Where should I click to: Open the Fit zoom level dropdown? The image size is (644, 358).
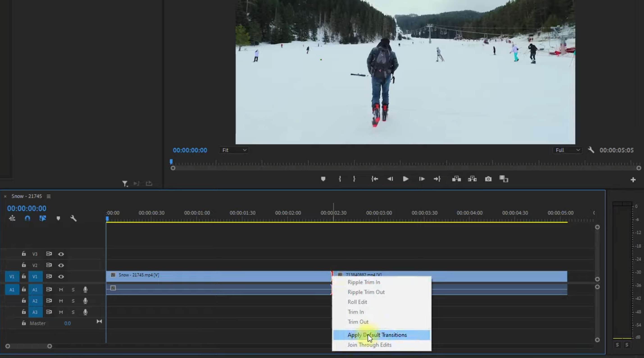(x=234, y=150)
